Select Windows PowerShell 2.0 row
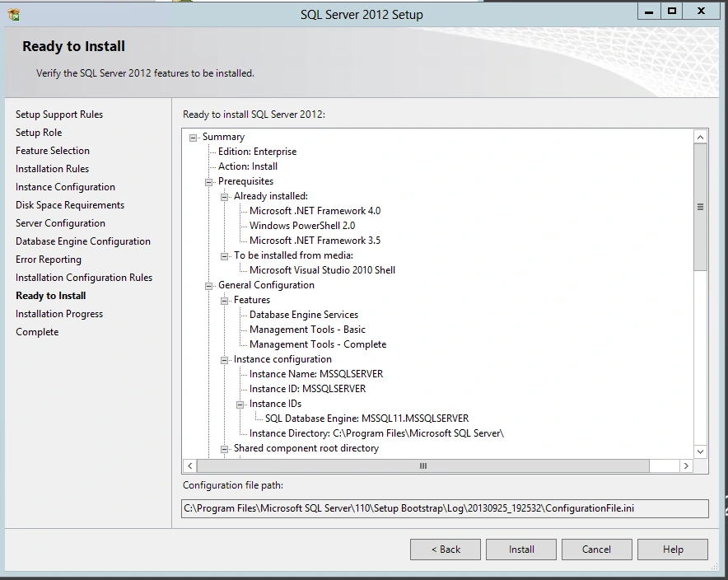 [302, 226]
